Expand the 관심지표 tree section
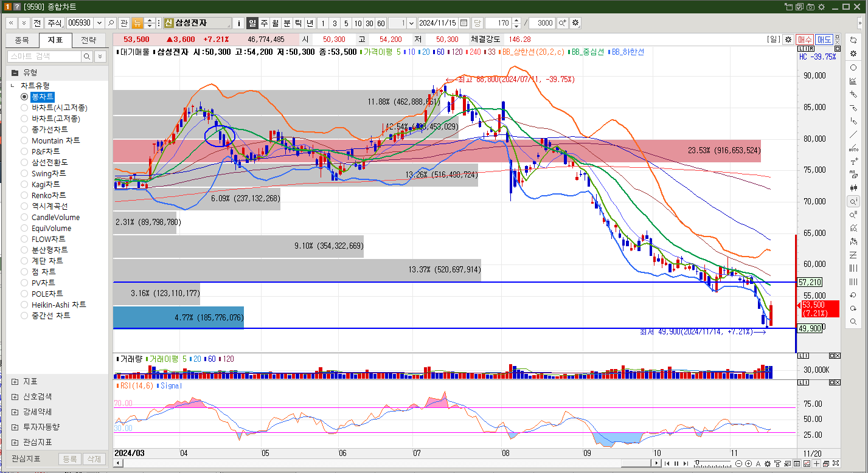This screenshot has height=473, width=868. 15,442
